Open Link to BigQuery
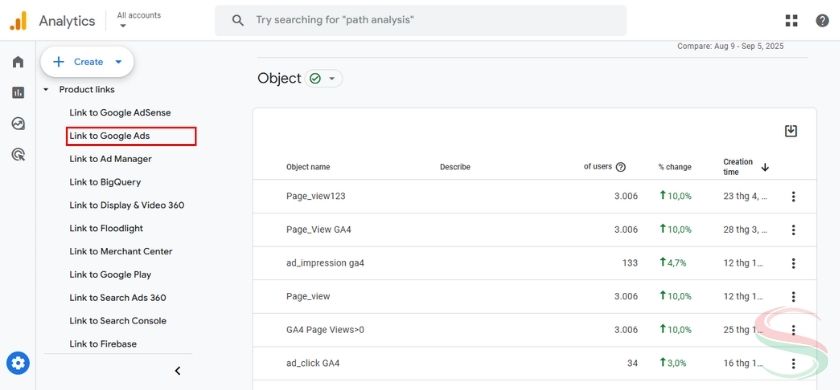Viewport: 840px width, 390px height. pyautogui.click(x=105, y=182)
